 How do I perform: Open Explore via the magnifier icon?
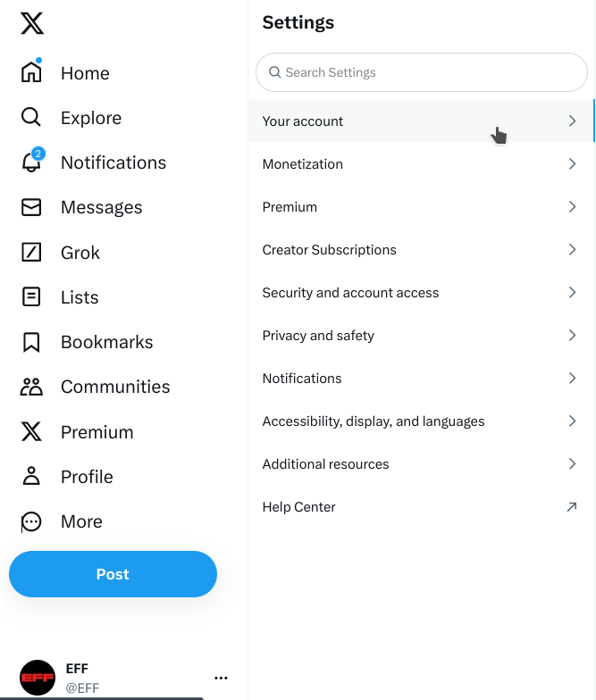[x=31, y=118]
